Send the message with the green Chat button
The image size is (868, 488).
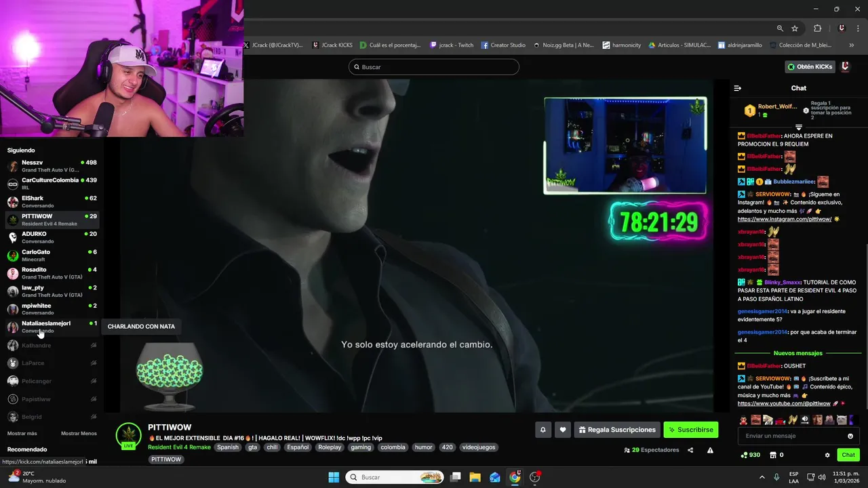(848, 455)
